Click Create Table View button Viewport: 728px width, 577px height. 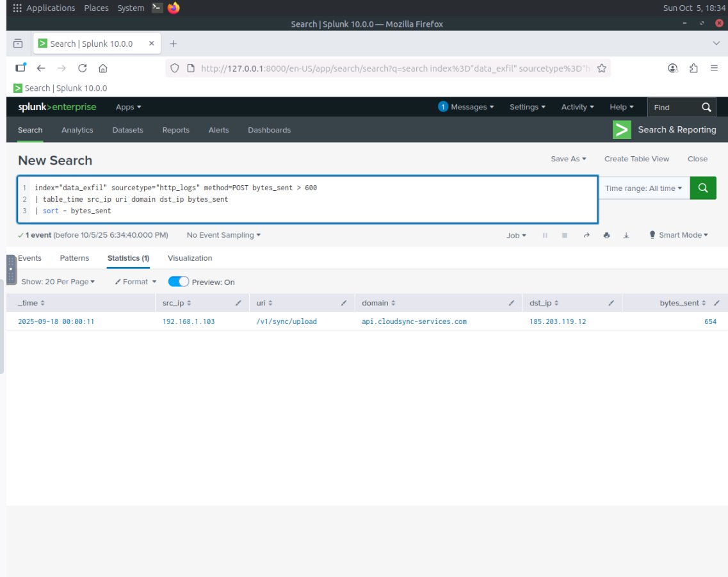coord(636,159)
